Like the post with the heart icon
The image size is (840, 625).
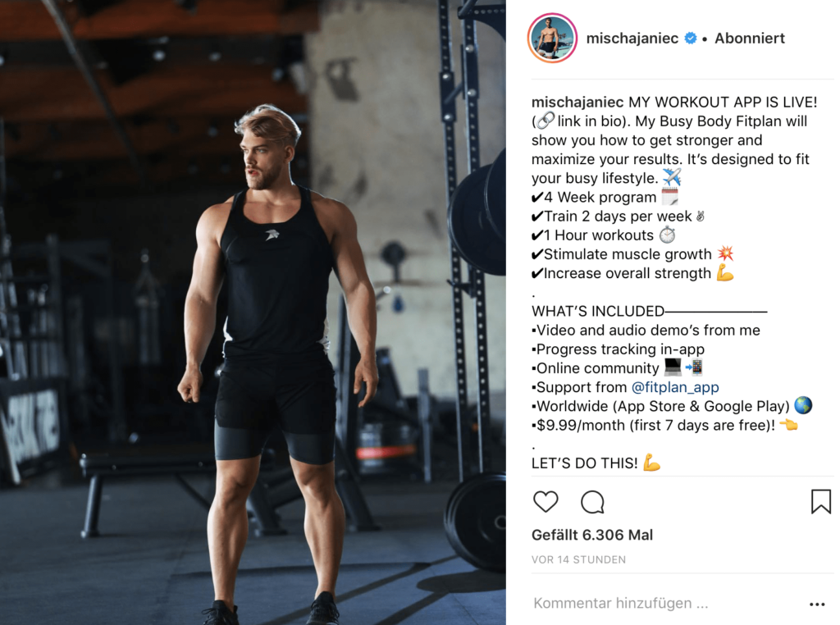click(x=546, y=502)
